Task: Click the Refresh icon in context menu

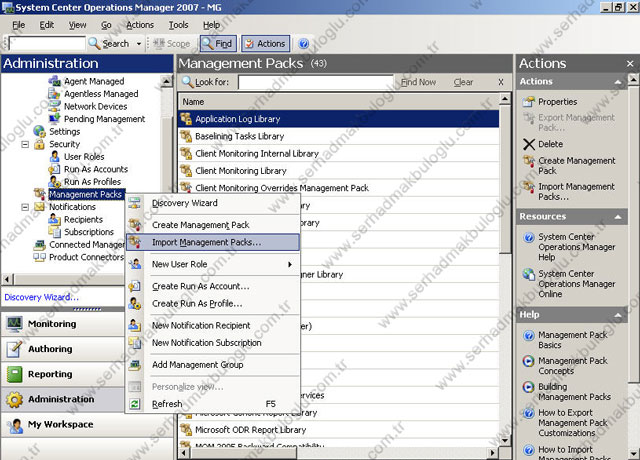Action: pyautogui.click(x=135, y=404)
